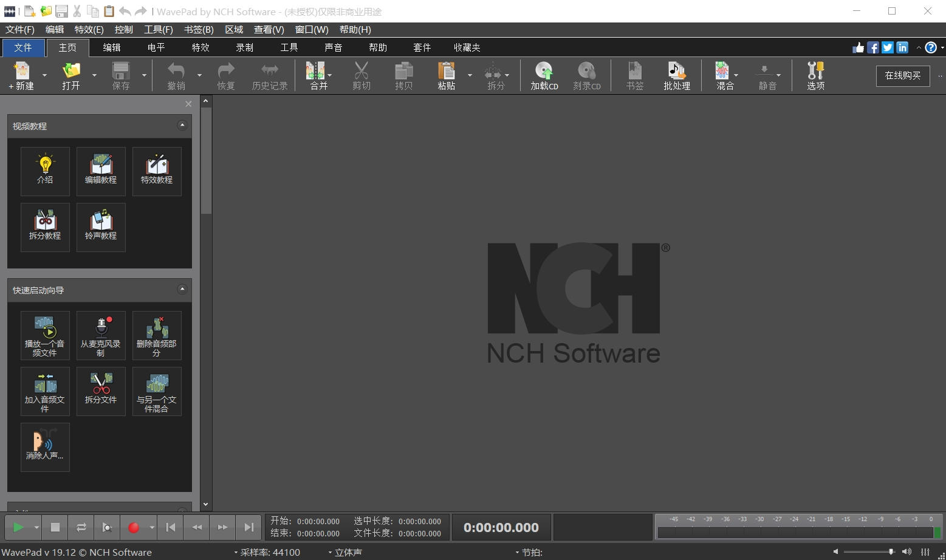Image resolution: width=946 pixels, height=560 pixels.
Task: Click the red Record button
Action: click(x=134, y=527)
